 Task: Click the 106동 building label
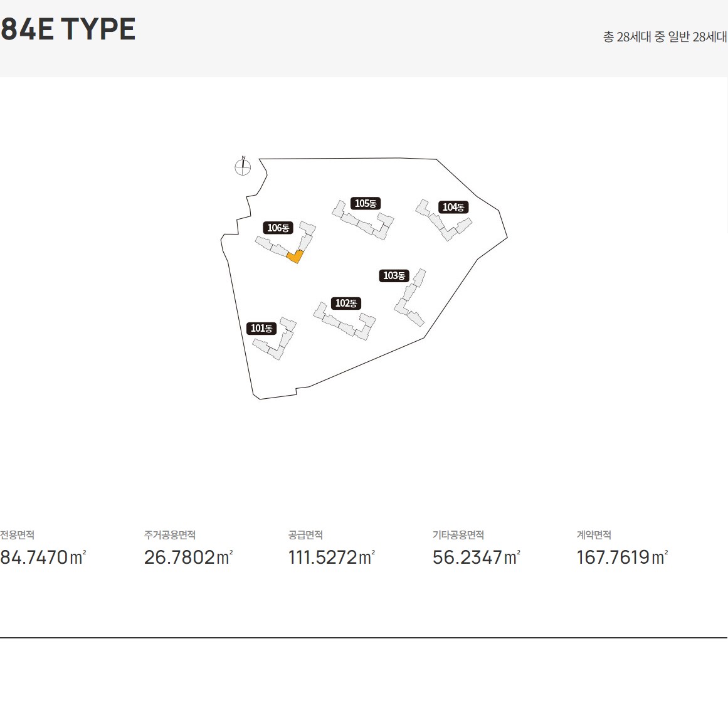278,228
